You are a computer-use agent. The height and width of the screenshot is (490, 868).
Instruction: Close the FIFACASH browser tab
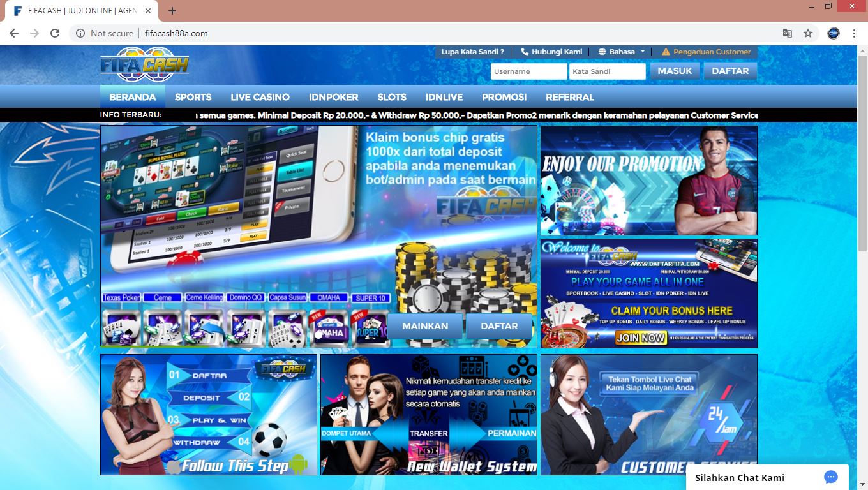point(148,11)
